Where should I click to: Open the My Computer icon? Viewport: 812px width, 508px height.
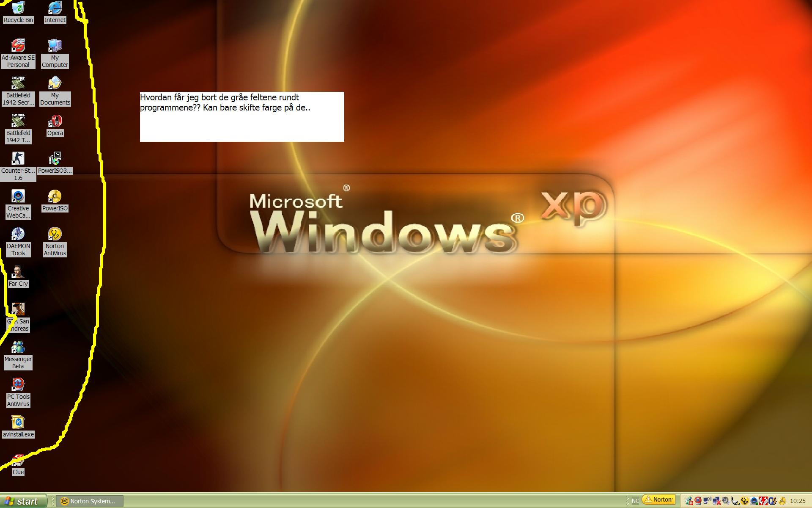click(55, 46)
